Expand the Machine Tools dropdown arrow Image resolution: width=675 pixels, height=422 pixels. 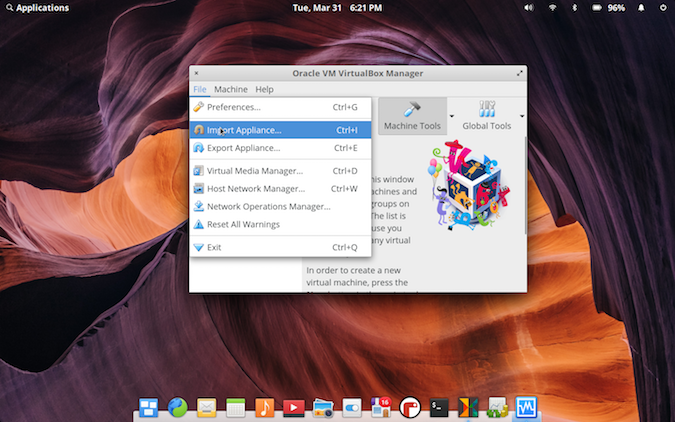[x=452, y=116]
